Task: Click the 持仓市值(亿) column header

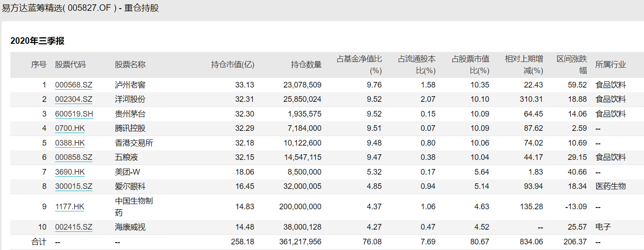Action: pyautogui.click(x=232, y=65)
